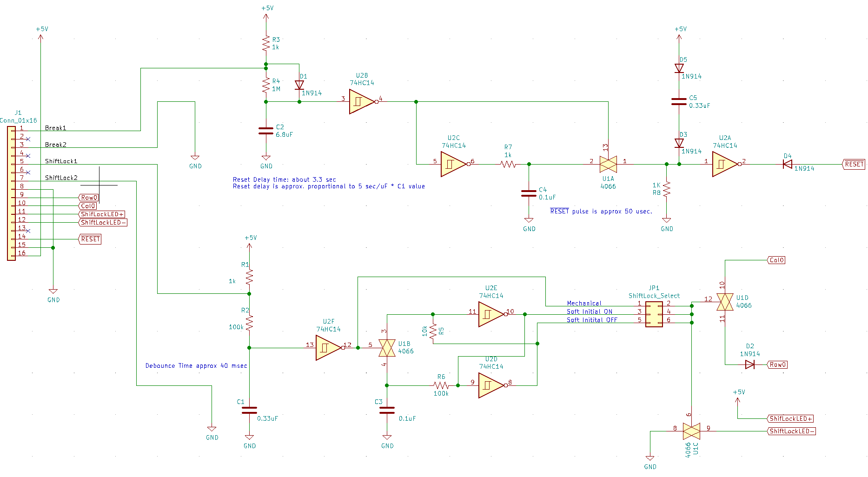Screen dimensions: 868x477
Task: Click the '1N914' value text of D5
Action: [x=691, y=76]
